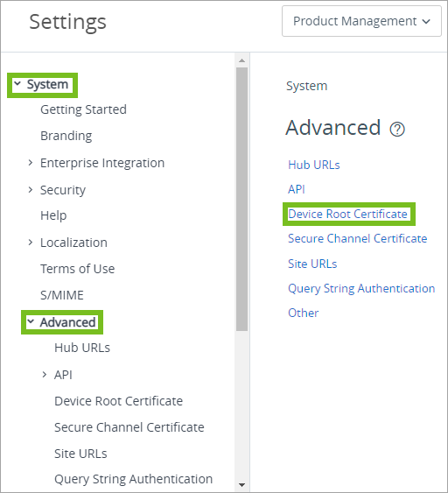The image size is (448, 493).
Task: Open Branding settings in the sidebar
Action: click(66, 136)
